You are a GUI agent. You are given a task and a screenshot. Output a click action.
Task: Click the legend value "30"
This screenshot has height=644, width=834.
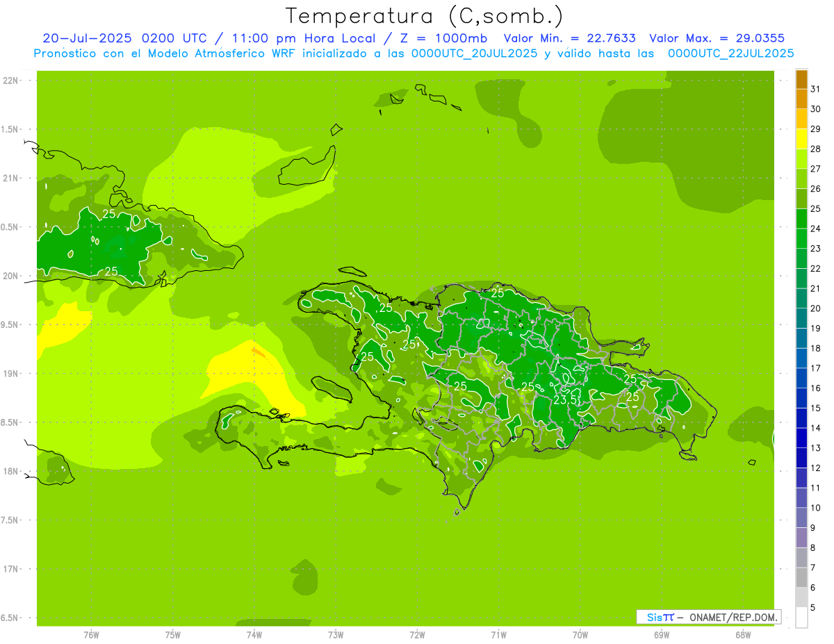pos(815,109)
